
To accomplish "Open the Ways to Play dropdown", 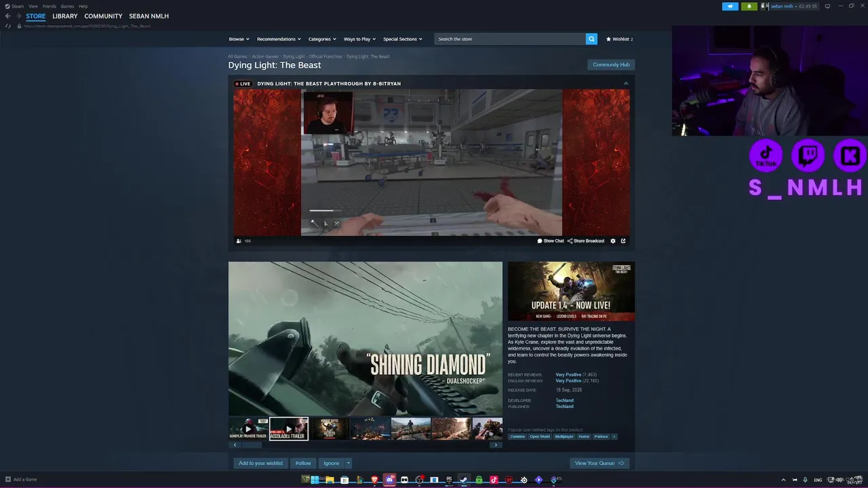I will [x=359, y=39].
